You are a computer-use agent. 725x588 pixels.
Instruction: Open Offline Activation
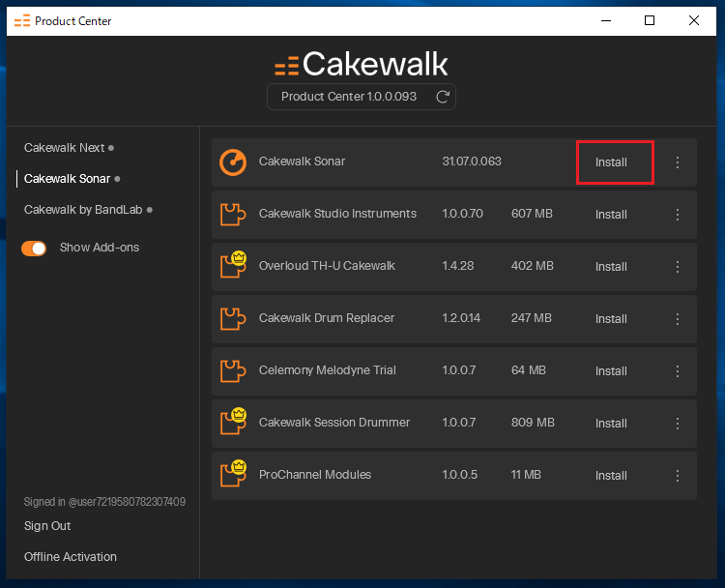(x=71, y=557)
